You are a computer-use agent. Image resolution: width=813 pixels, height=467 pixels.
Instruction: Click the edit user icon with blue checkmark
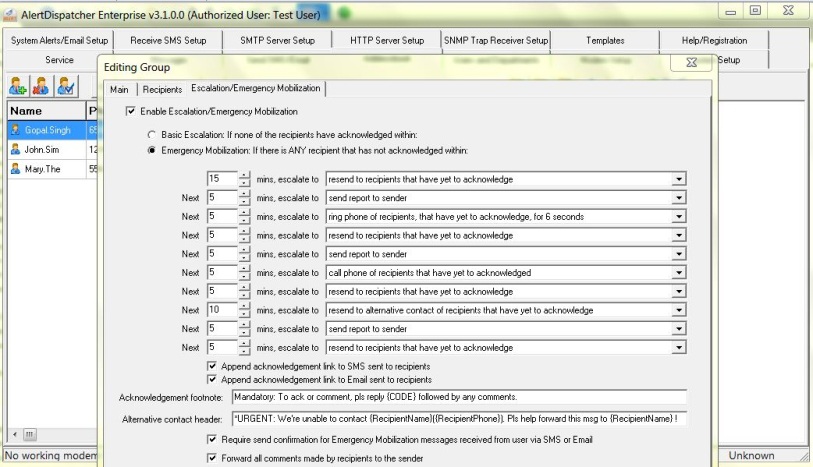66,86
